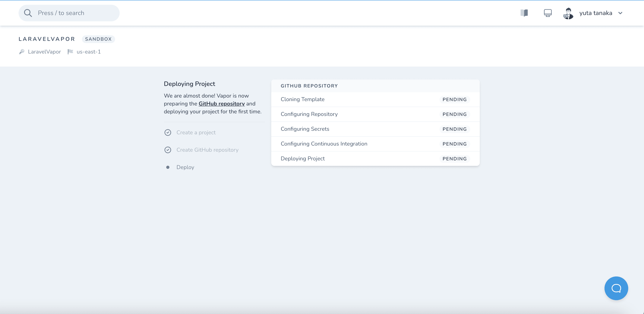Click the us-east-1 region label
The width and height of the screenshot is (644, 314).
point(88,52)
